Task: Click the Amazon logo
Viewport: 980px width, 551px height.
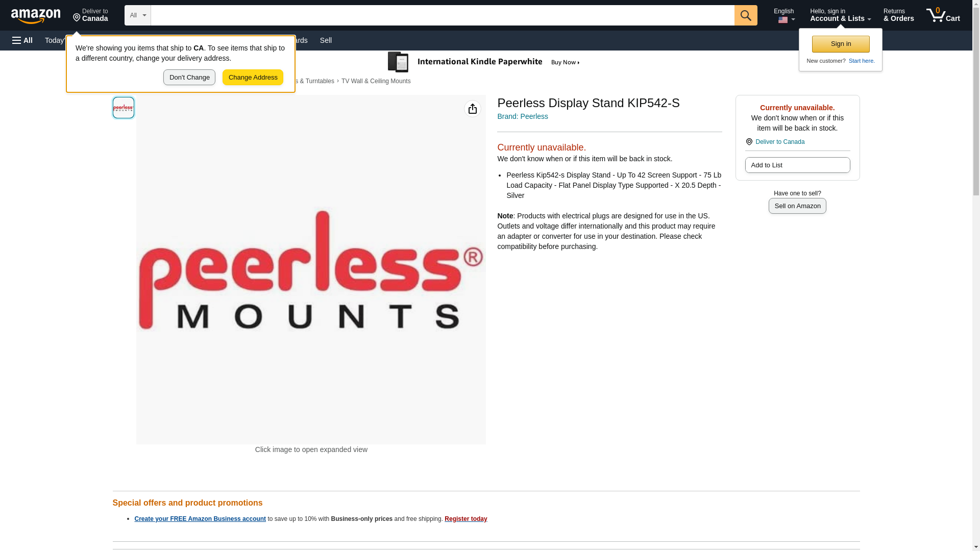Action: click(x=36, y=16)
